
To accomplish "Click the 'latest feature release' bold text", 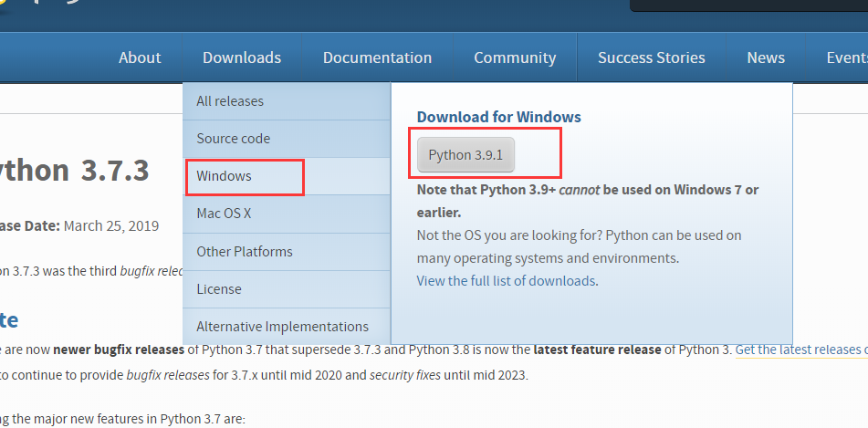I will click(x=597, y=350).
